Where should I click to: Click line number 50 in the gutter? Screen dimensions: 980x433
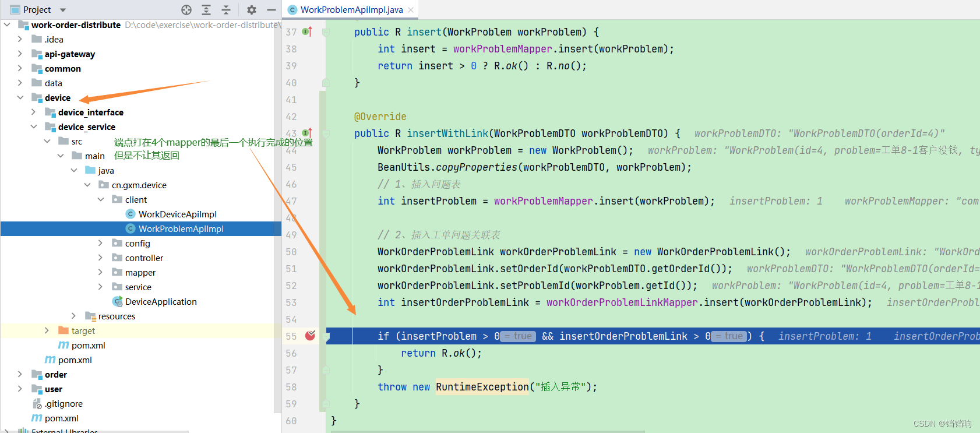pyautogui.click(x=291, y=252)
